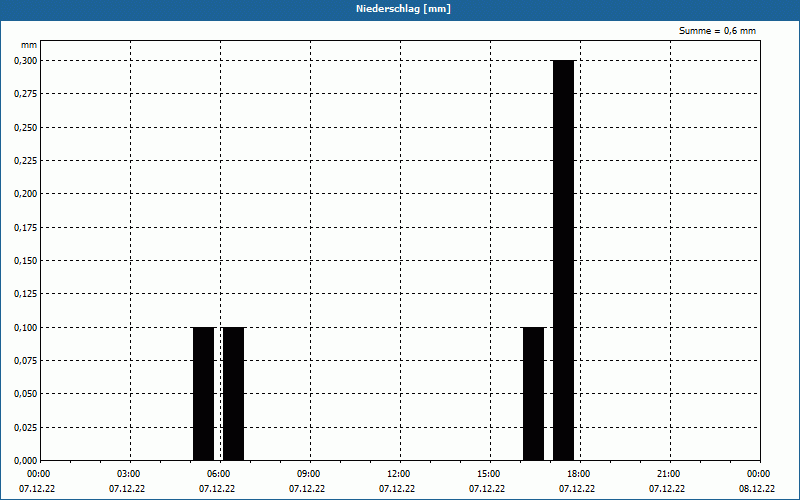The image size is (800, 500).
Task: Click the y-axis label 0,225
Action: 26,161
